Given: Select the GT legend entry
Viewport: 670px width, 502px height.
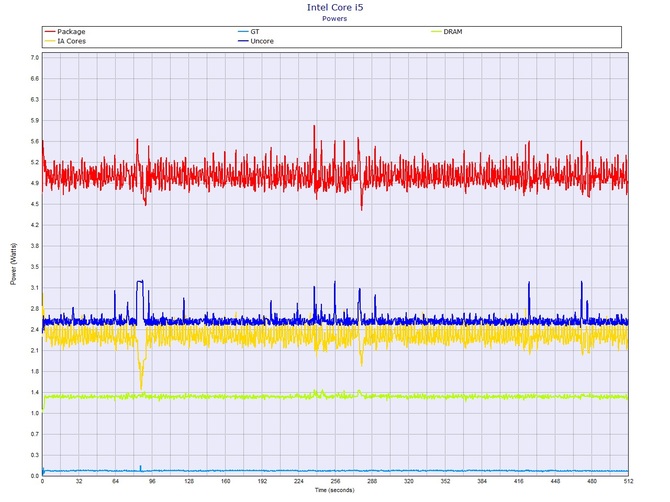Looking at the screenshot, I should [249, 32].
